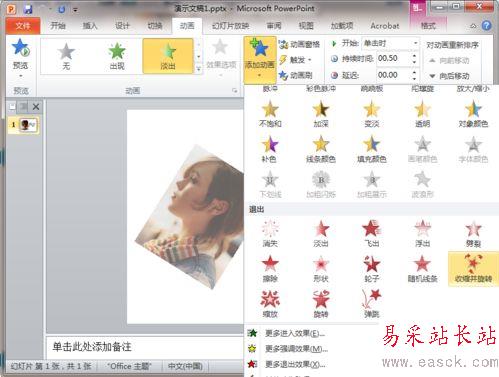The width and height of the screenshot is (499, 377).
Task: Choose the 随机线条 exit effect
Action: (422, 269)
